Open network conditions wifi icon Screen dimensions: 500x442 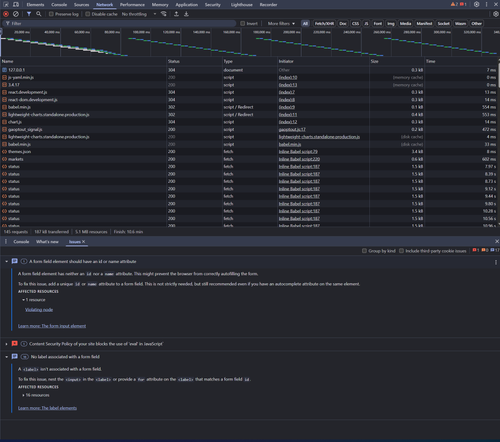pos(164,14)
